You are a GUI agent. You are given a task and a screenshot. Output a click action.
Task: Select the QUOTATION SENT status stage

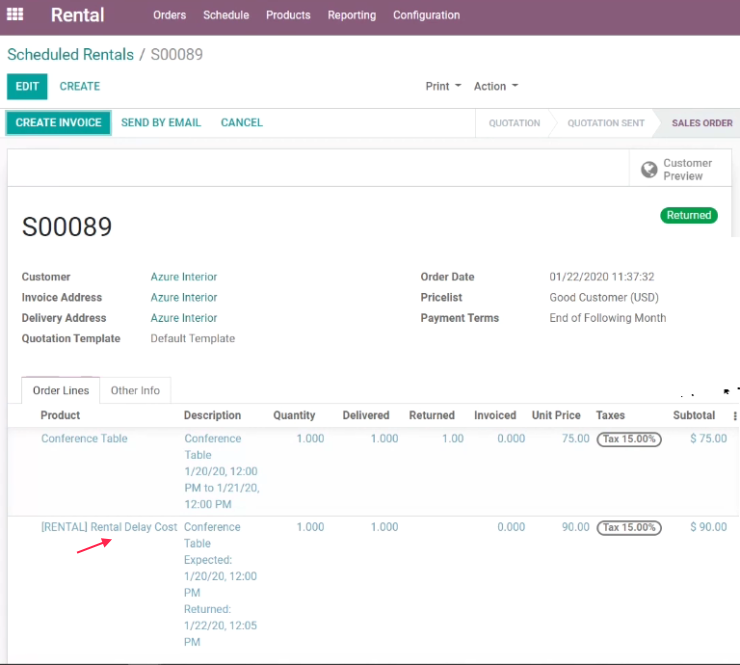coord(606,123)
